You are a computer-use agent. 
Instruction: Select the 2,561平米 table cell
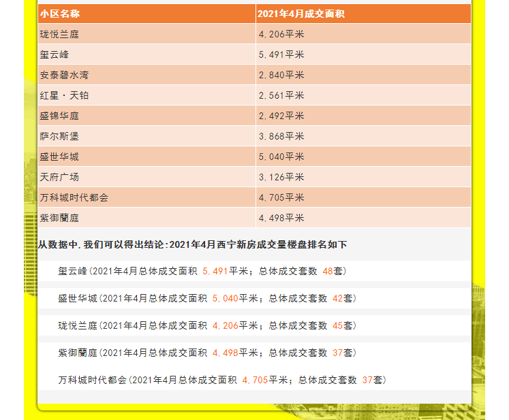tap(363, 95)
